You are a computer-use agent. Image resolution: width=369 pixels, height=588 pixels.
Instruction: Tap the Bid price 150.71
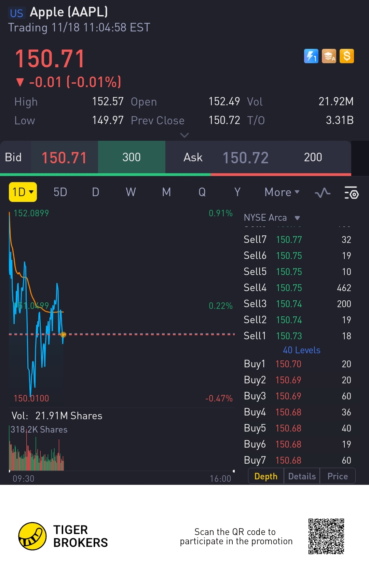coord(64,158)
